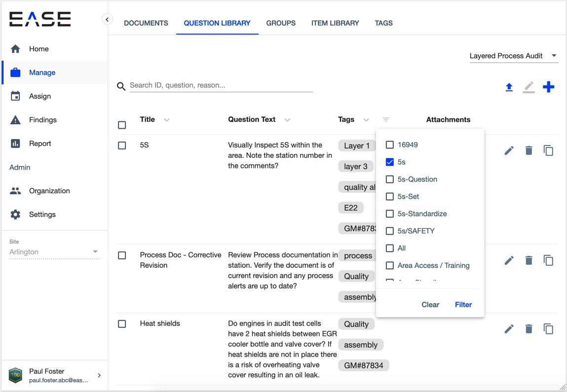The image size is (567, 392).
Task: Open Findings from the sidebar
Action: pos(42,120)
